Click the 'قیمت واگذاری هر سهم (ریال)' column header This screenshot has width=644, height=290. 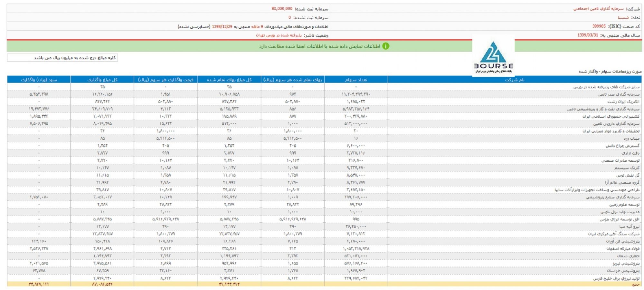(x=166, y=80)
